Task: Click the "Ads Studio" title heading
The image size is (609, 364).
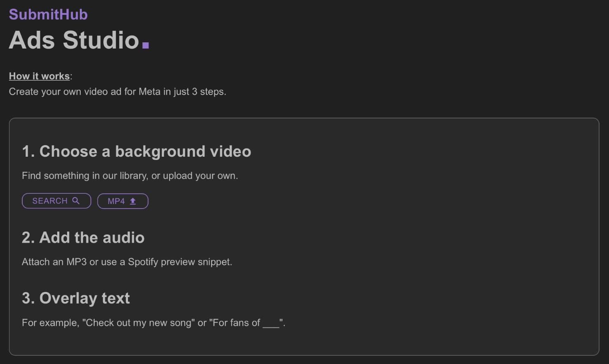Action: [x=74, y=40]
